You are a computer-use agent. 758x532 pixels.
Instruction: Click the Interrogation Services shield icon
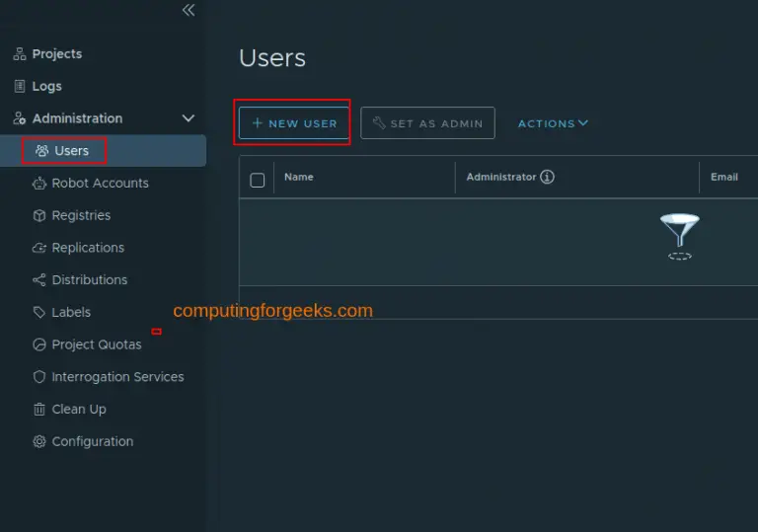tap(39, 377)
